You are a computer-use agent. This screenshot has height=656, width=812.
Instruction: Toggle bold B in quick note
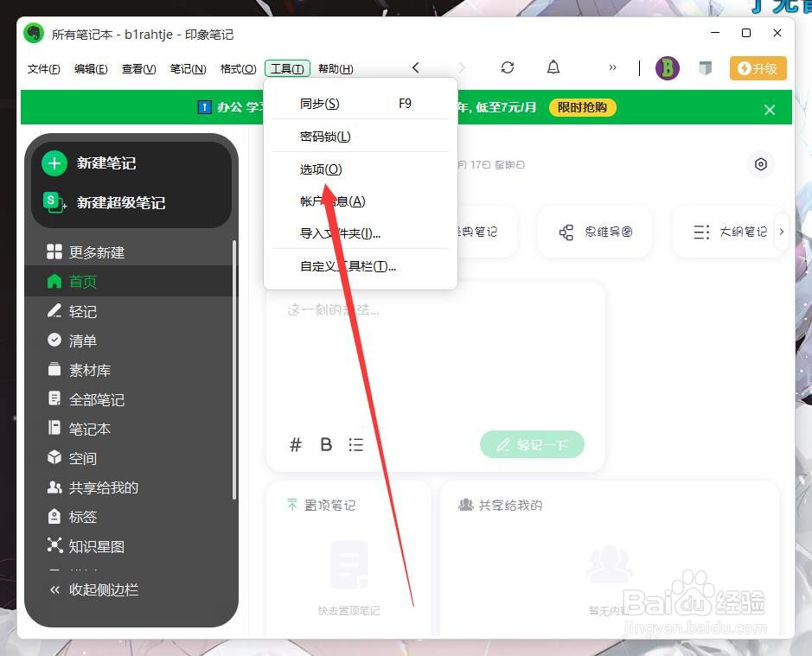click(326, 445)
